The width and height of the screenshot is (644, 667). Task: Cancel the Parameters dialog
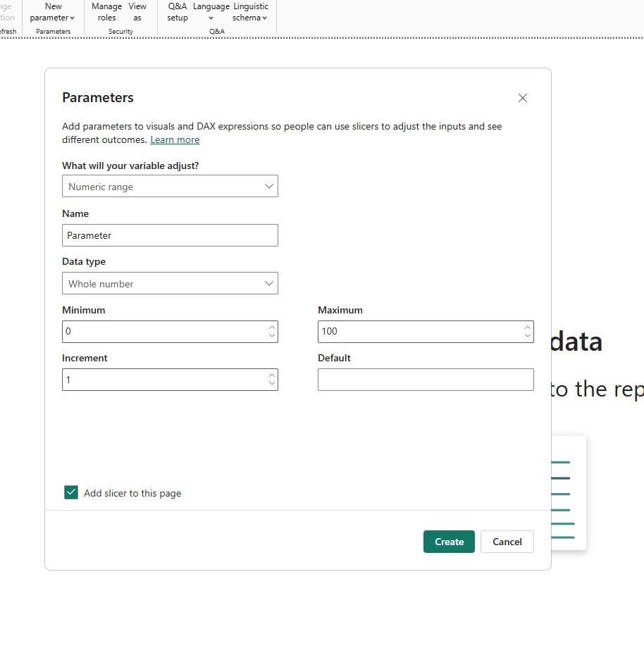point(507,542)
